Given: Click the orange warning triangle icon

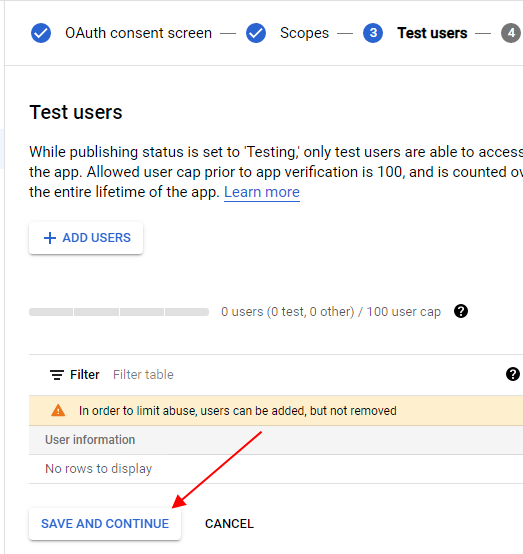Looking at the screenshot, I should click(58, 411).
